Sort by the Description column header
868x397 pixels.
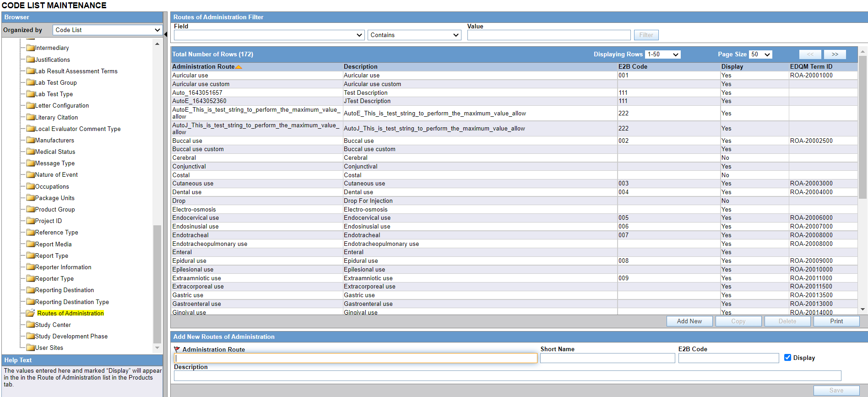pos(360,67)
